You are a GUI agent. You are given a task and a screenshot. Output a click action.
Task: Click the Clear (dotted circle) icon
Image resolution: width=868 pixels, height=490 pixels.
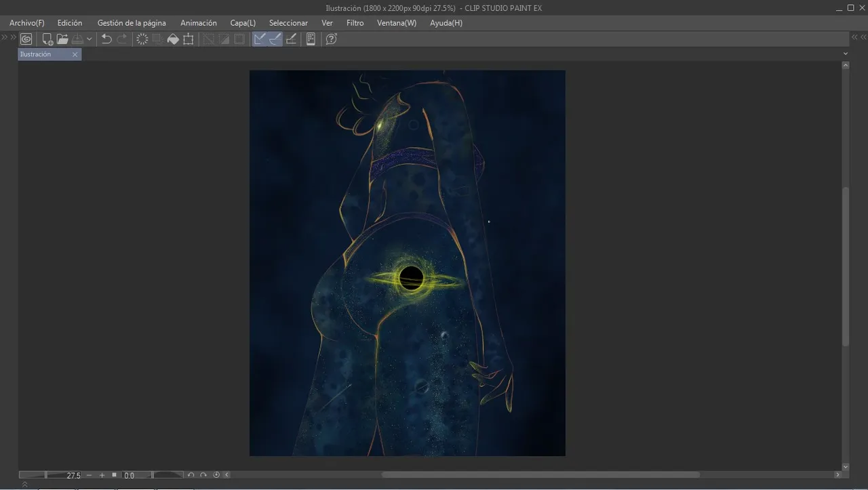point(142,39)
